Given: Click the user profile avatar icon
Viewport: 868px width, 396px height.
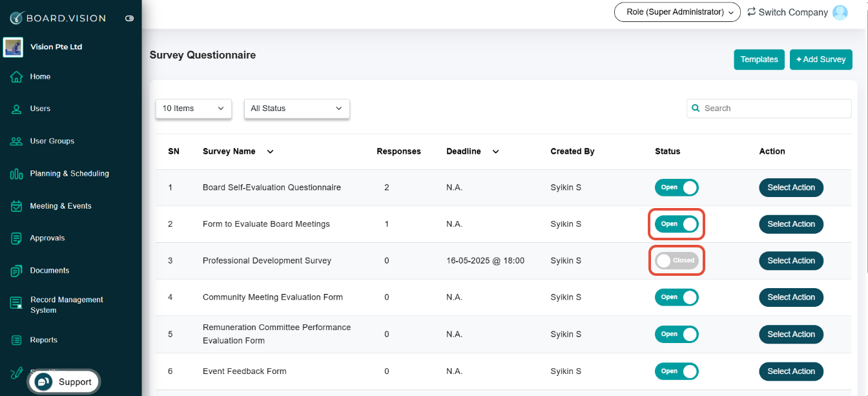Looking at the screenshot, I should click(840, 12).
